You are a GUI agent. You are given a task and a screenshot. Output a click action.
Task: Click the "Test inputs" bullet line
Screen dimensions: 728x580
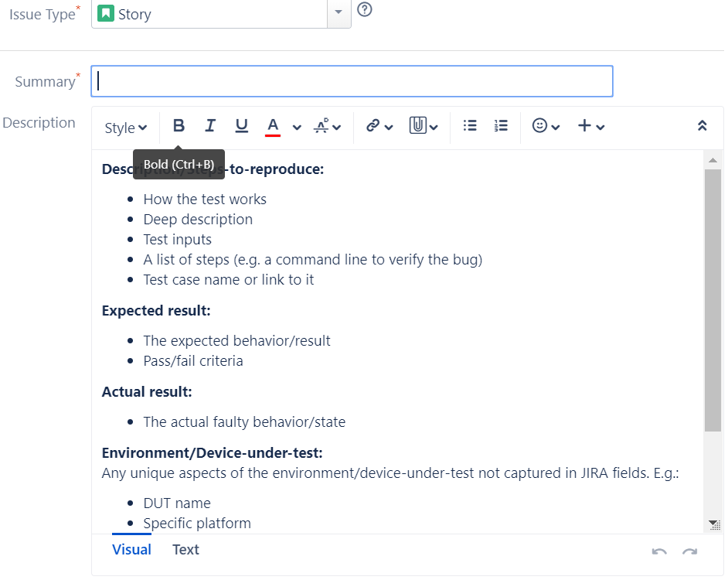point(177,239)
